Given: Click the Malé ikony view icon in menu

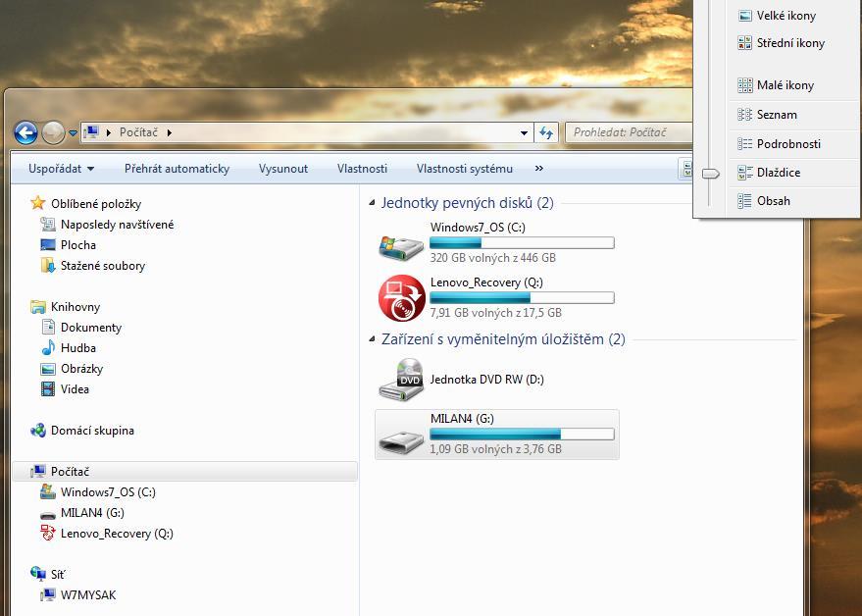Looking at the screenshot, I should pos(745,85).
